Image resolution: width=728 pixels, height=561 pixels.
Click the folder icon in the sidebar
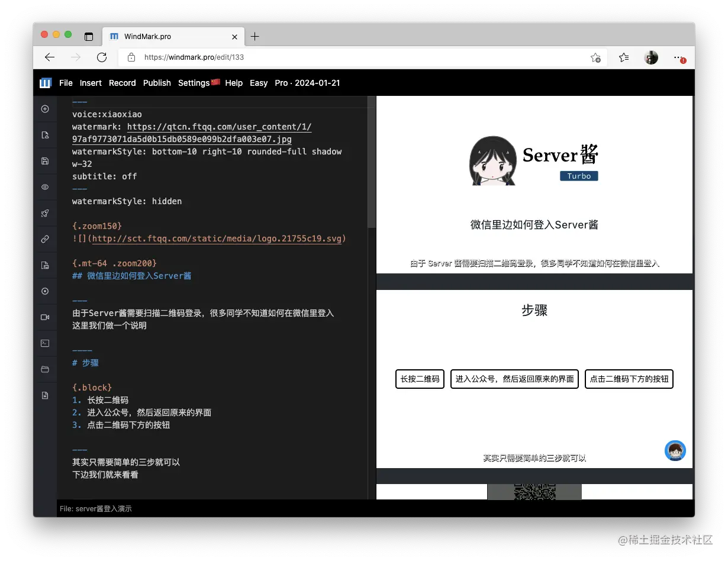(x=45, y=369)
